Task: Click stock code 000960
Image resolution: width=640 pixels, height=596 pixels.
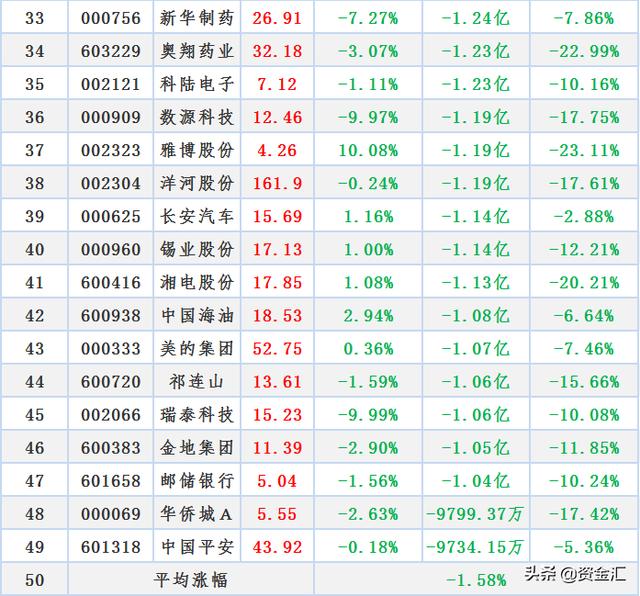Action: [111, 250]
